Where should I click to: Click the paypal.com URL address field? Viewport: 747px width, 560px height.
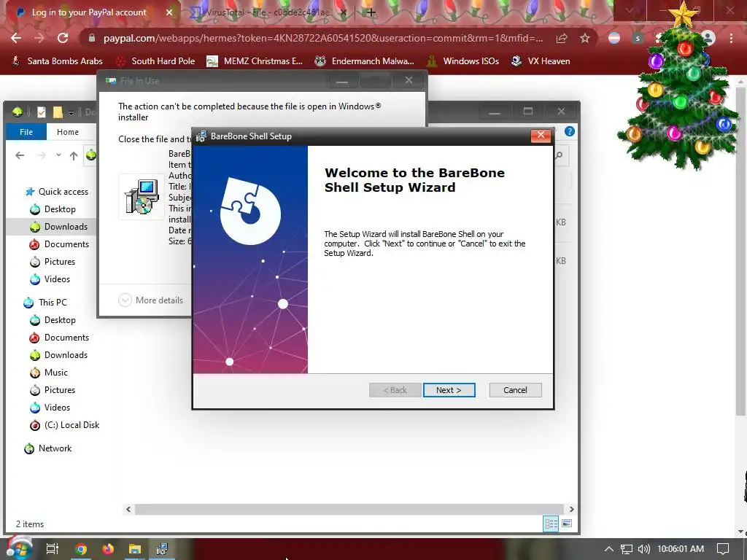[323, 38]
